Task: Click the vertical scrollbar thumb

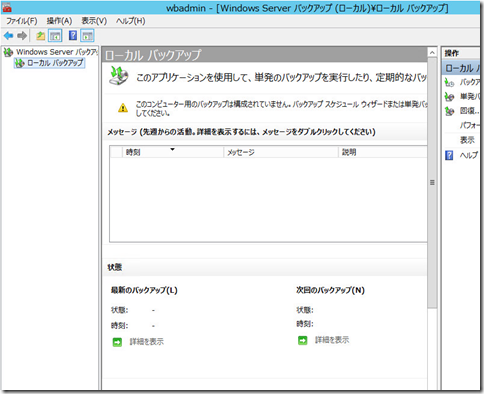Action: [432, 183]
